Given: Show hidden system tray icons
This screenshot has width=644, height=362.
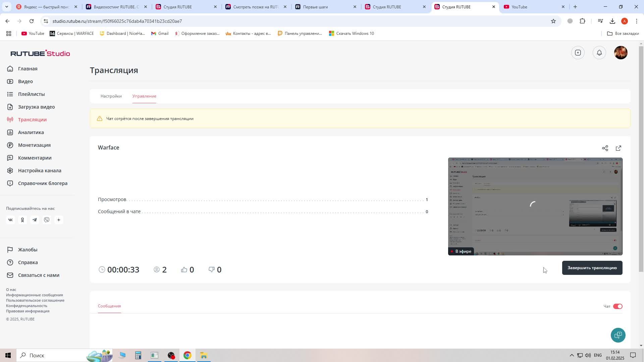Looking at the screenshot, I should coord(571,355).
